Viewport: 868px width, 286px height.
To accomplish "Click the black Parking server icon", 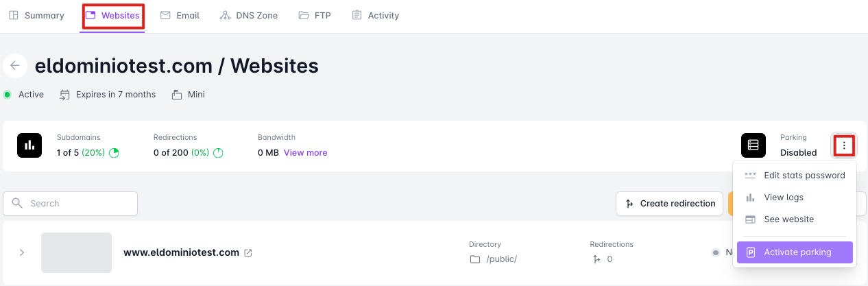I will 754,145.
